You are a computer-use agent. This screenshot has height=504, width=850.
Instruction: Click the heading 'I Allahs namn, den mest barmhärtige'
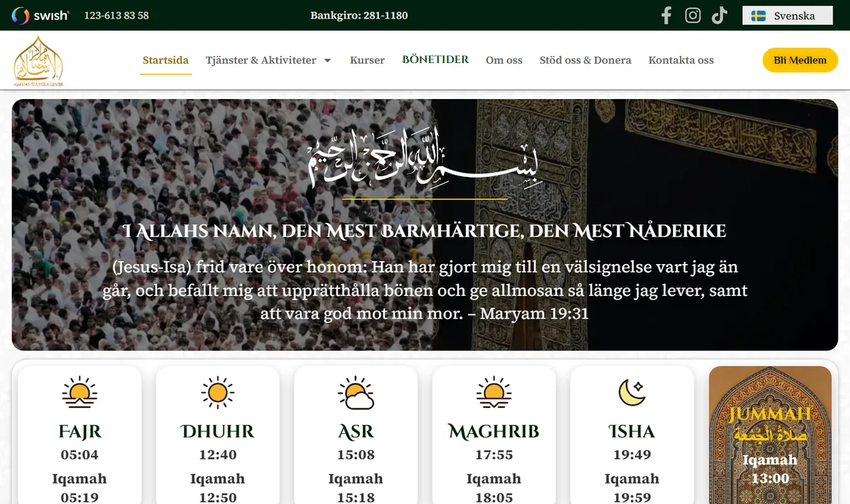(425, 231)
